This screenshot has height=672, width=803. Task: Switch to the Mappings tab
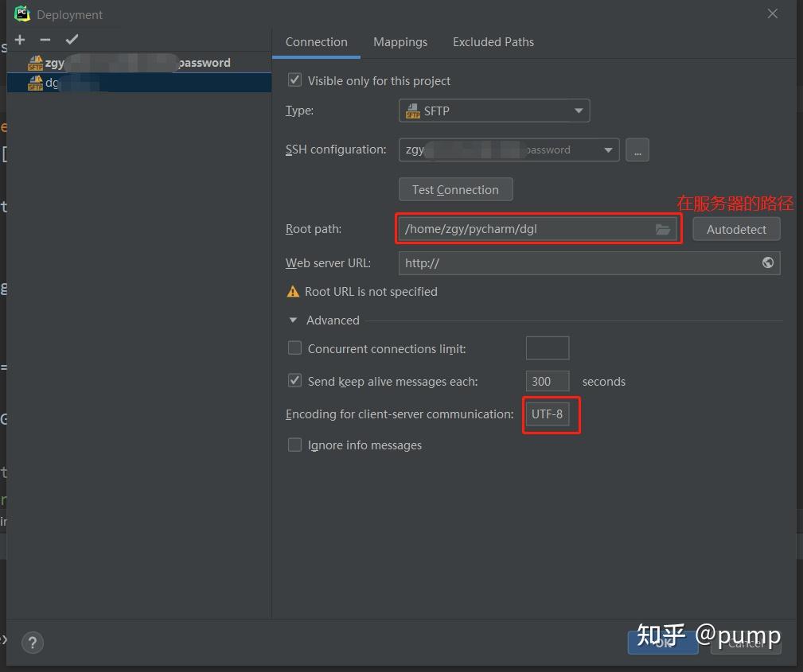[x=400, y=41]
